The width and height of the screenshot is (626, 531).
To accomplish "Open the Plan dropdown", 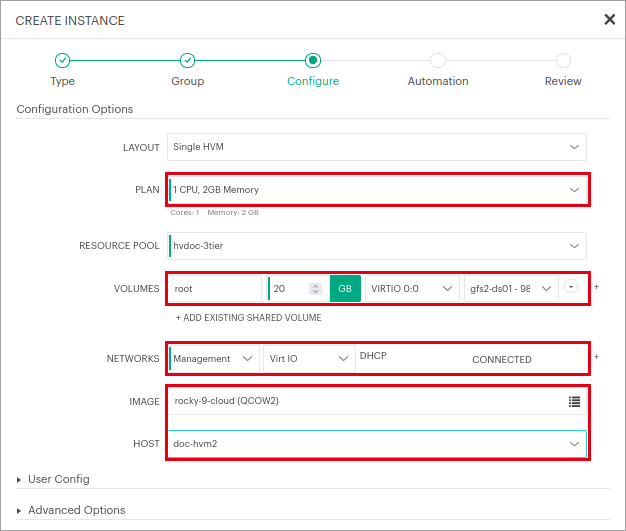I will 377,190.
